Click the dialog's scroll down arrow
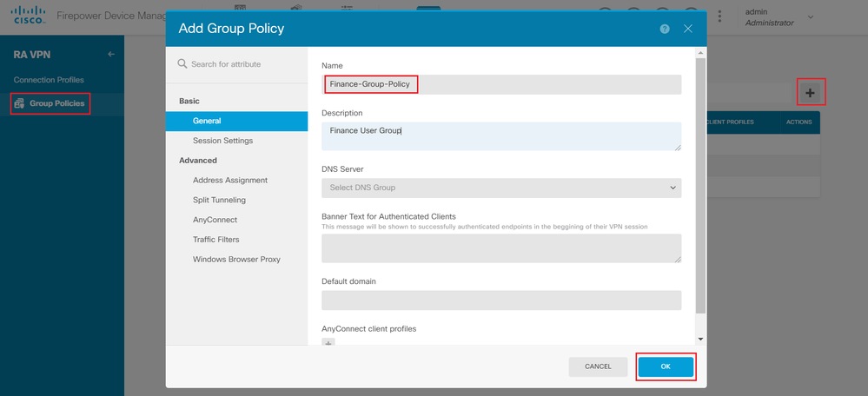The image size is (868, 396). pos(700,339)
